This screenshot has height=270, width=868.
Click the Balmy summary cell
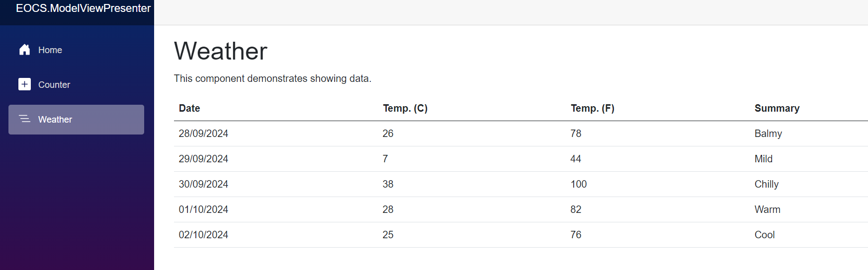(768, 134)
